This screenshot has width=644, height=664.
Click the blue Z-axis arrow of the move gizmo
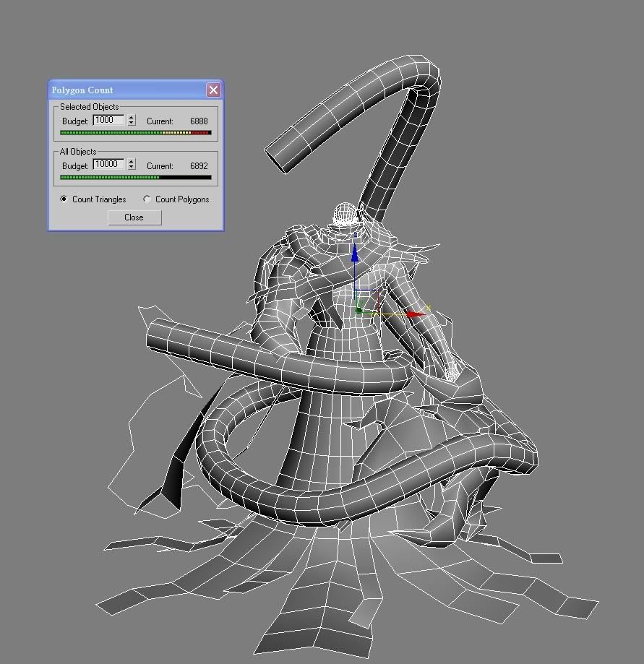[x=355, y=254]
